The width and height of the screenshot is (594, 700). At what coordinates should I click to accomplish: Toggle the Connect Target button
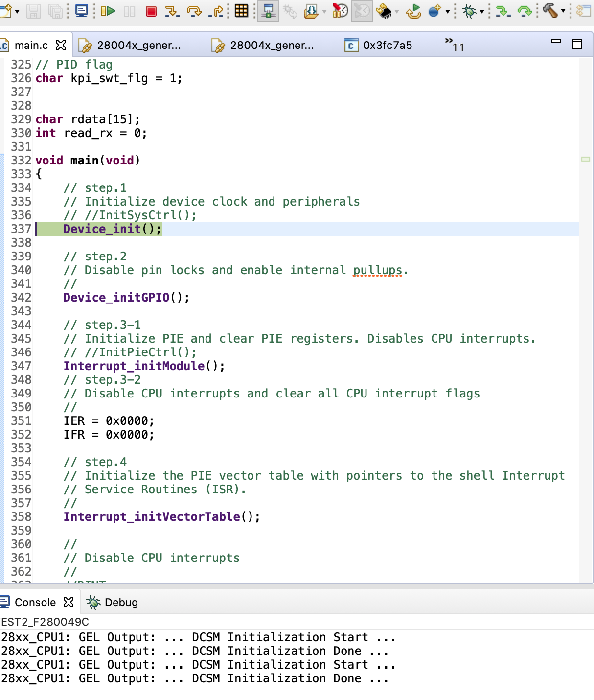point(268,11)
